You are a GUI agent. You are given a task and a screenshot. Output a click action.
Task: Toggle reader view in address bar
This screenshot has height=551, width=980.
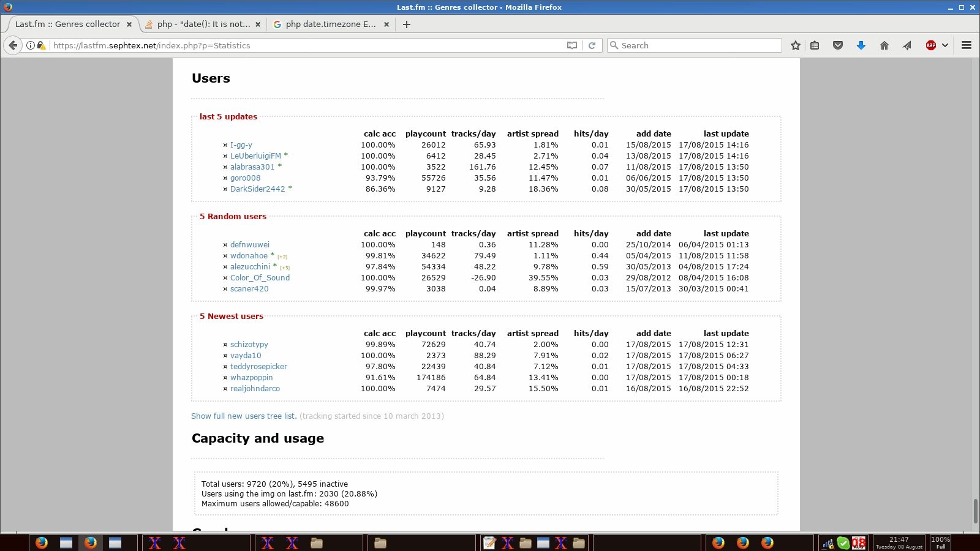[571, 45]
